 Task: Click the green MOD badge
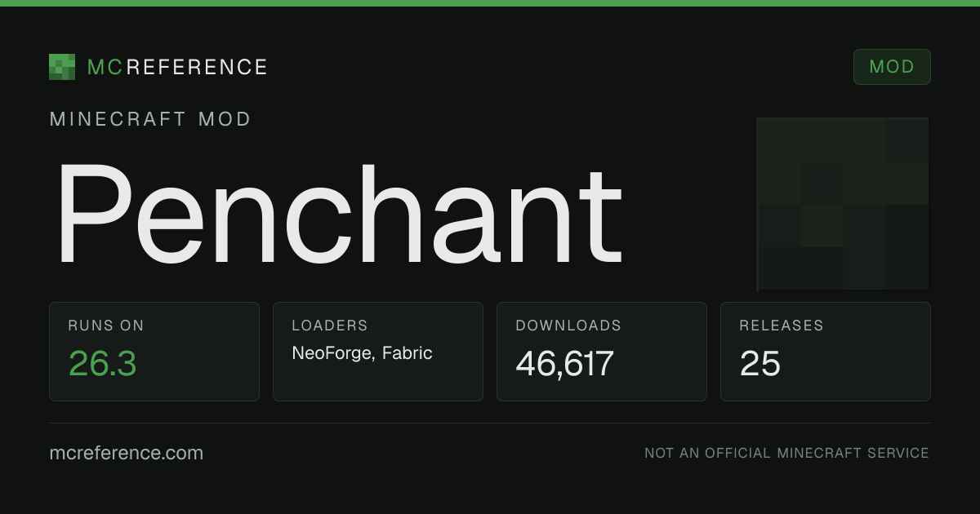pos(892,67)
